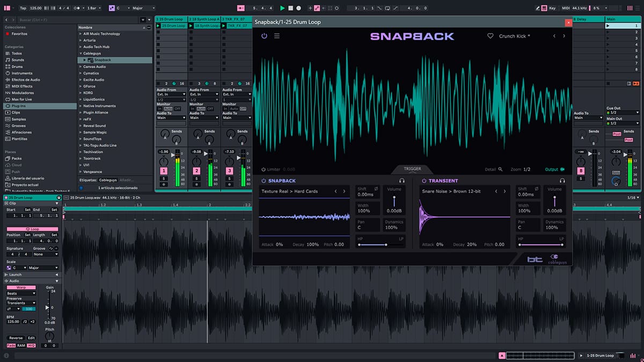Adjust the Snapback Volume slider

(394, 201)
